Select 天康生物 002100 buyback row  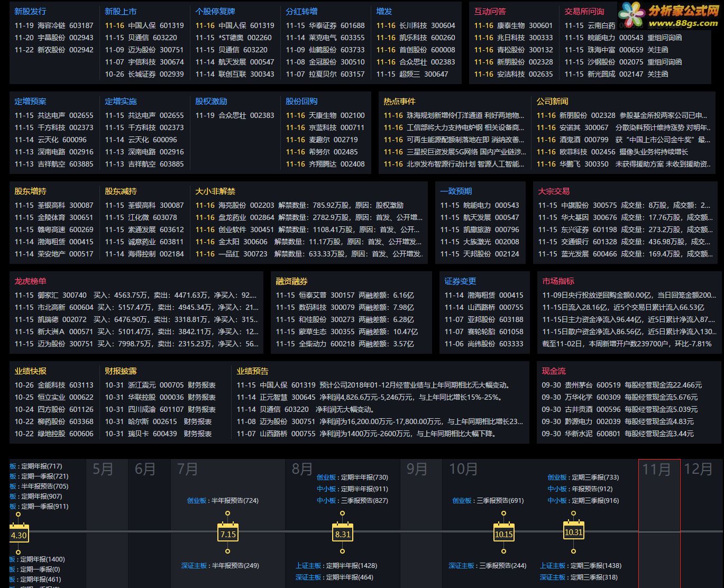coord(325,115)
